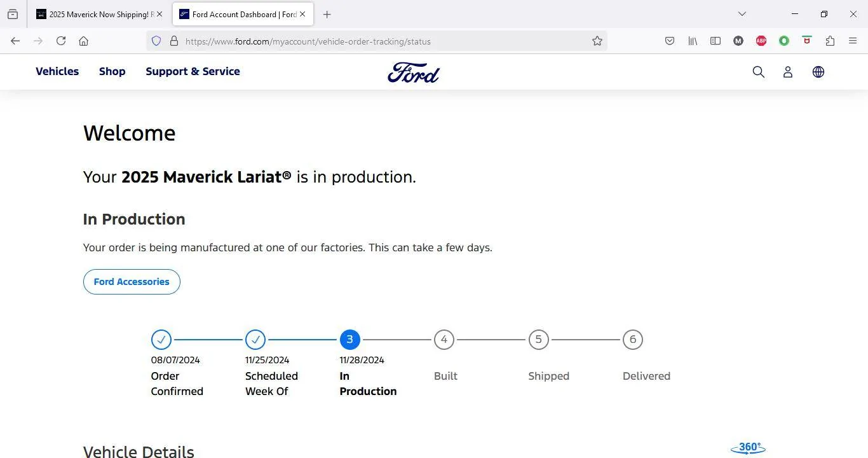Open the green circle extension icon
The image size is (868, 458).
tap(784, 41)
